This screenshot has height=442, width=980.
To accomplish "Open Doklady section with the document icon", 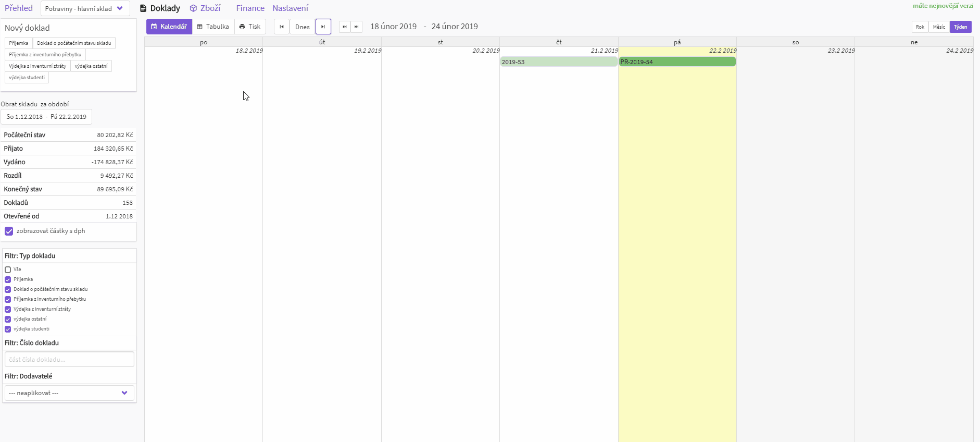I will coord(160,8).
